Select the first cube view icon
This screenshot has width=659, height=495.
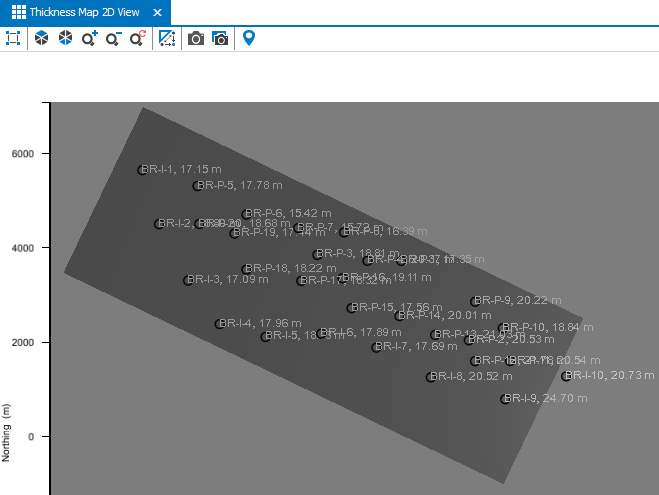point(42,38)
